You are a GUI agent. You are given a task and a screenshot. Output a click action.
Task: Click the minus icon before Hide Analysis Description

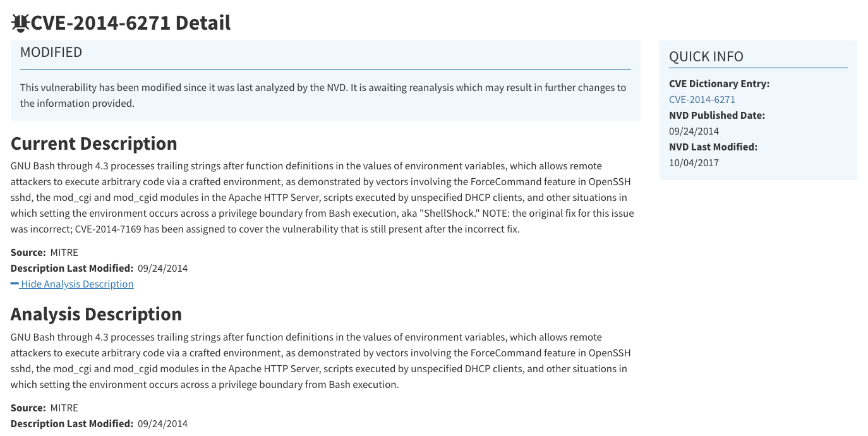click(x=15, y=284)
